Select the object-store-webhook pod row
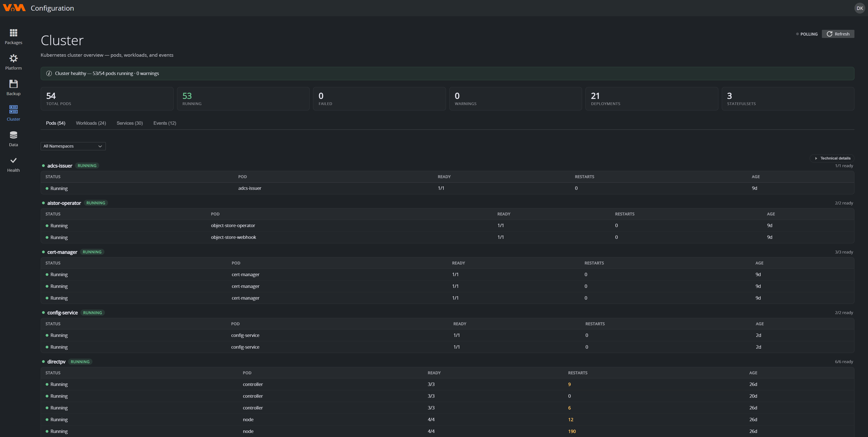Viewport: 868px width, 437px height. [x=448, y=237]
